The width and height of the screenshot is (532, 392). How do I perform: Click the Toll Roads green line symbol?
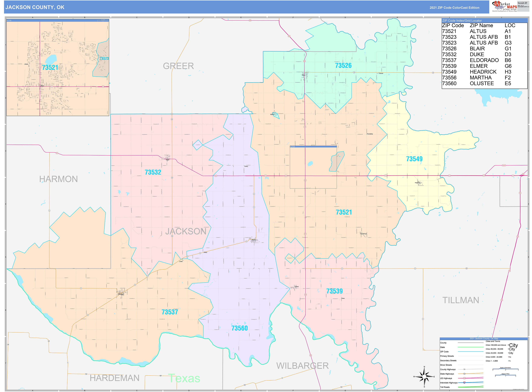470,387
